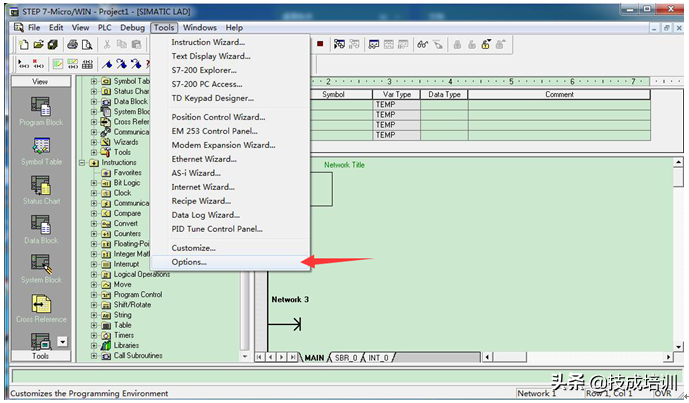Click the View bar scroll-down arrow
The height and width of the screenshot is (403, 689).
[63, 341]
